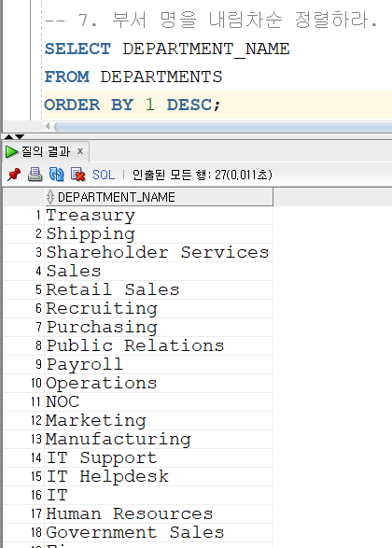Select the Government Sales cell
The width and height of the screenshot is (392, 548).
point(159,533)
